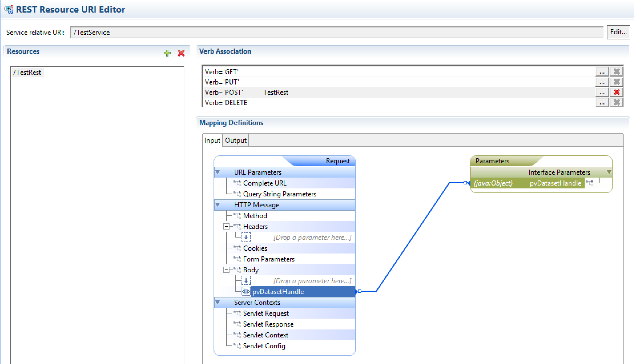Click the {java:Object} type label

click(x=493, y=183)
